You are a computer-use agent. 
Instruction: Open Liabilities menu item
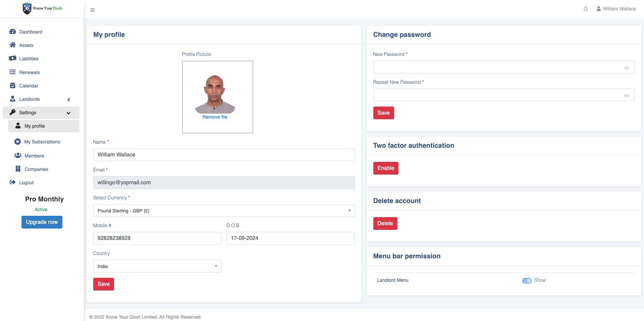point(29,59)
